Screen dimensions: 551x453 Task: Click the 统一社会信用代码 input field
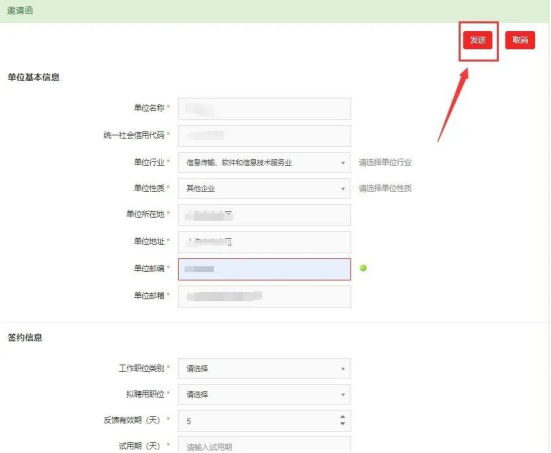(264, 136)
